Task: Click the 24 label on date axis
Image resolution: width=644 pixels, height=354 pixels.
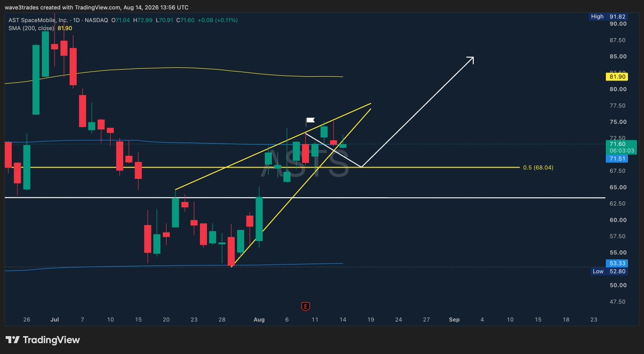Action: 399,320
